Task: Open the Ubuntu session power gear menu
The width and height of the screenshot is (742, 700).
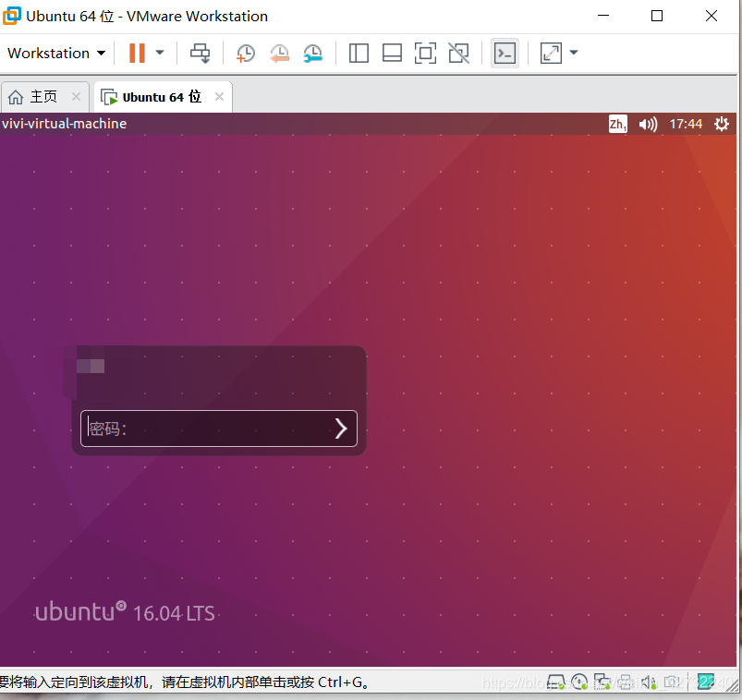Action: [x=721, y=124]
